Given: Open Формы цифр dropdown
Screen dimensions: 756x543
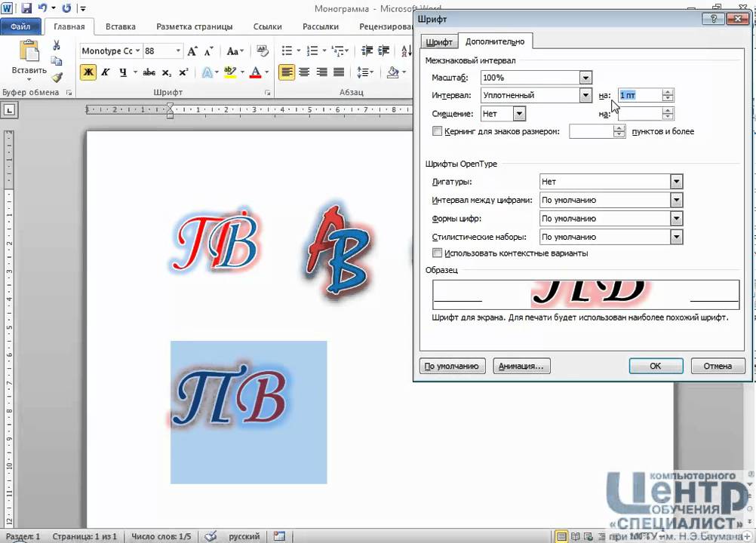Looking at the screenshot, I should pos(677,218).
